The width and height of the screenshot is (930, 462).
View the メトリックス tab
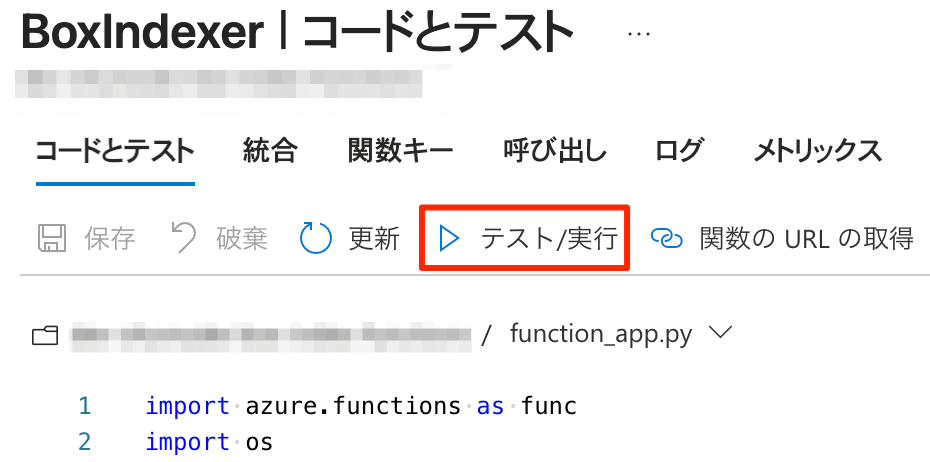818,151
